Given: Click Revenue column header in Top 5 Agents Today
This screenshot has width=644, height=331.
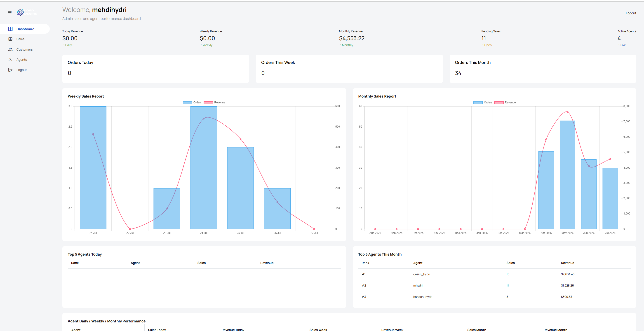Looking at the screenshot, I should [x=267, y=263].
